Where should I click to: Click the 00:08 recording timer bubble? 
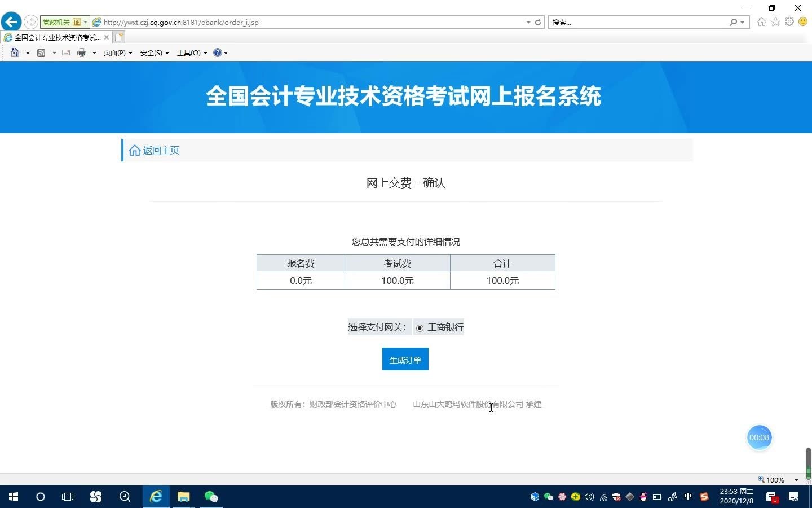(759, 437)
